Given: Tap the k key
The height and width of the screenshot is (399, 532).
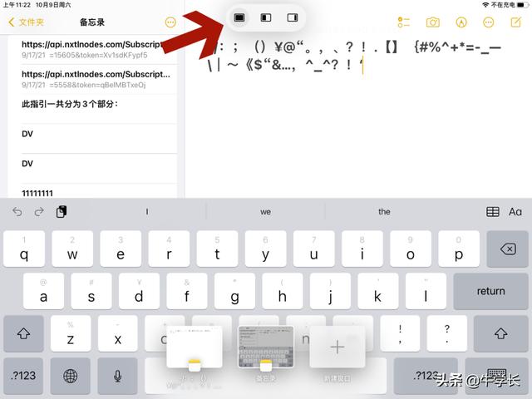Looking at the screenshot, I should coord(378,292).
